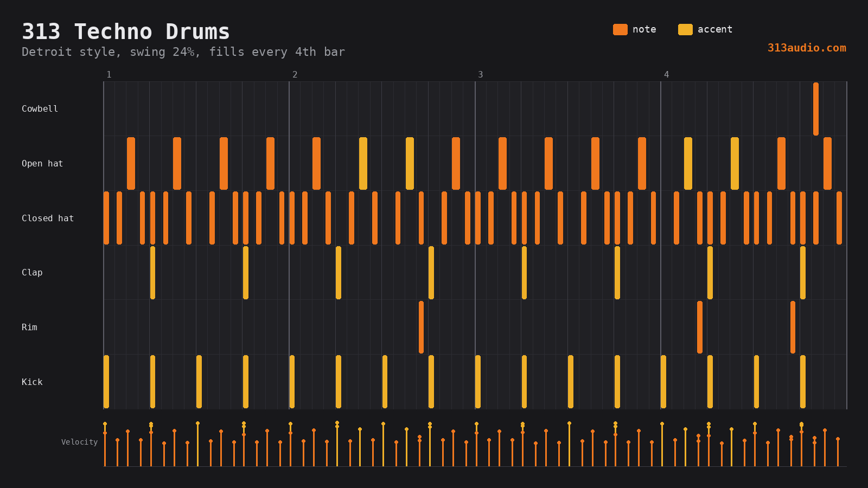Select the Rim track label
868x488 pixels.
pos(29,328)
